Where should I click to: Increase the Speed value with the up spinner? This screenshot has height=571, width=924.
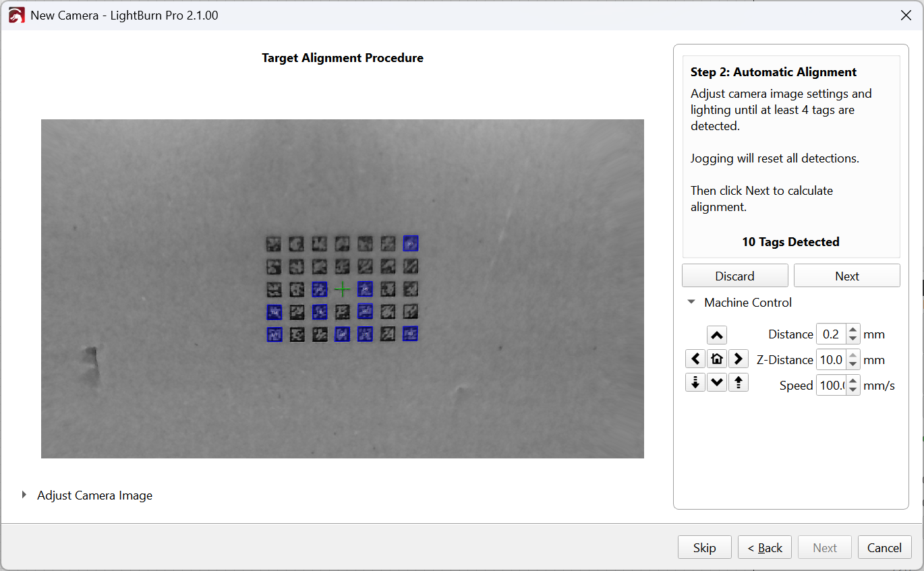(853, 382)
